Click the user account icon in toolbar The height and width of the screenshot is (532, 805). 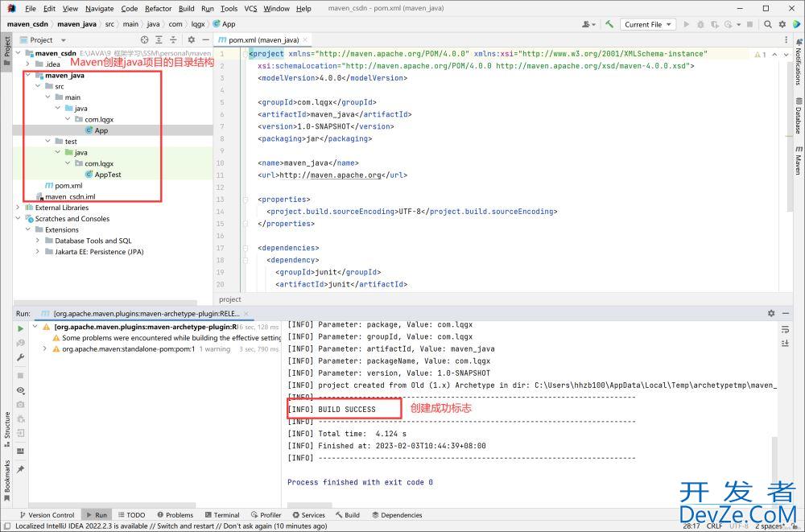(x=588, y=24)
